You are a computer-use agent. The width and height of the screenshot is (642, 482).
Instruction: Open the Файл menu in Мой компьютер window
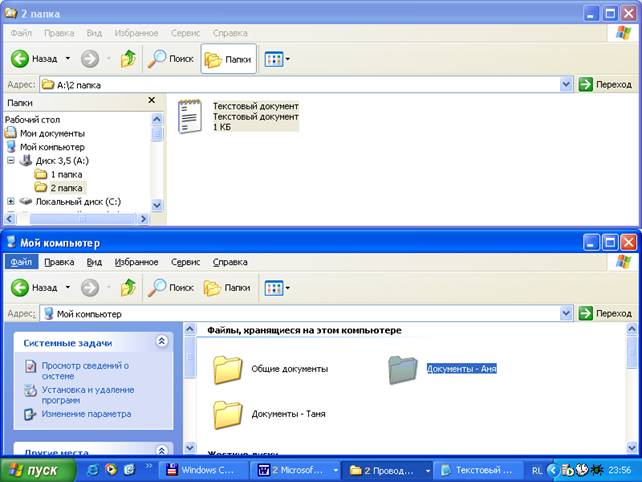tap(21, 262)
